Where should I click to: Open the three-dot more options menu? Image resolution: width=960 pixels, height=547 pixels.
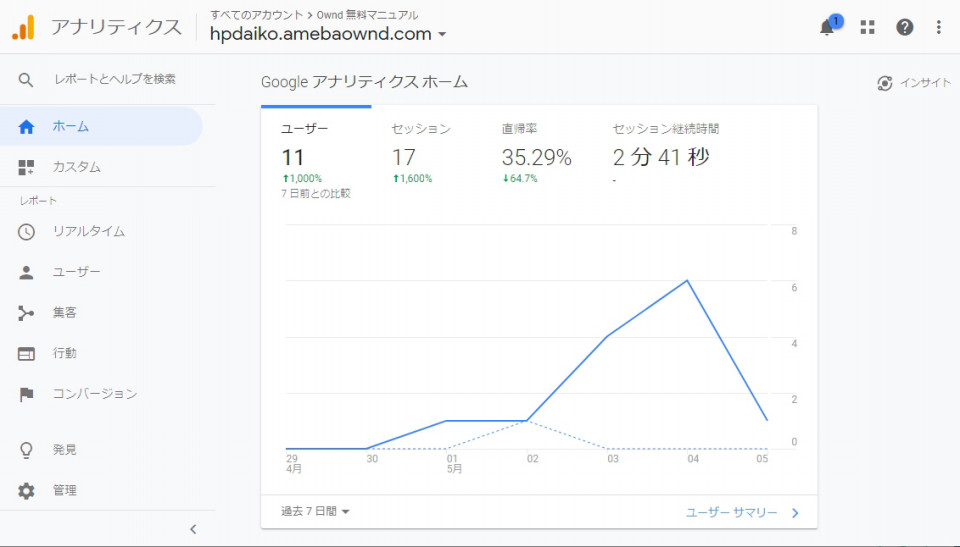pos(939,27)
